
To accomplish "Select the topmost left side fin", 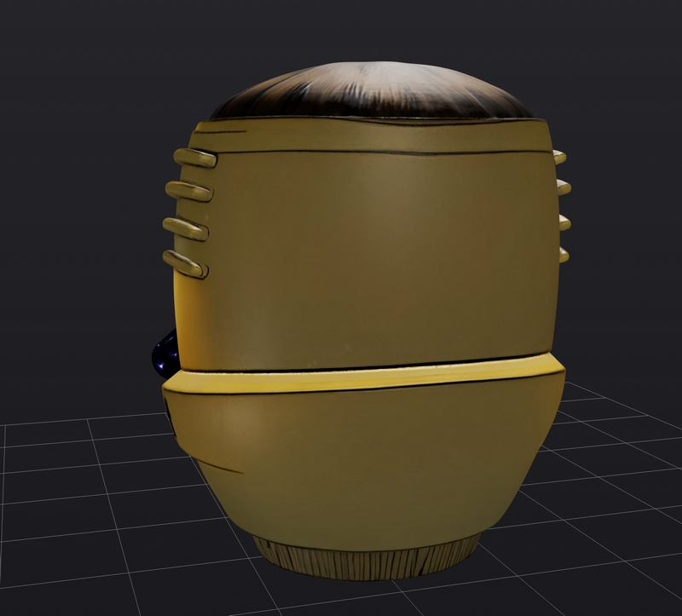I will [194, 158].
